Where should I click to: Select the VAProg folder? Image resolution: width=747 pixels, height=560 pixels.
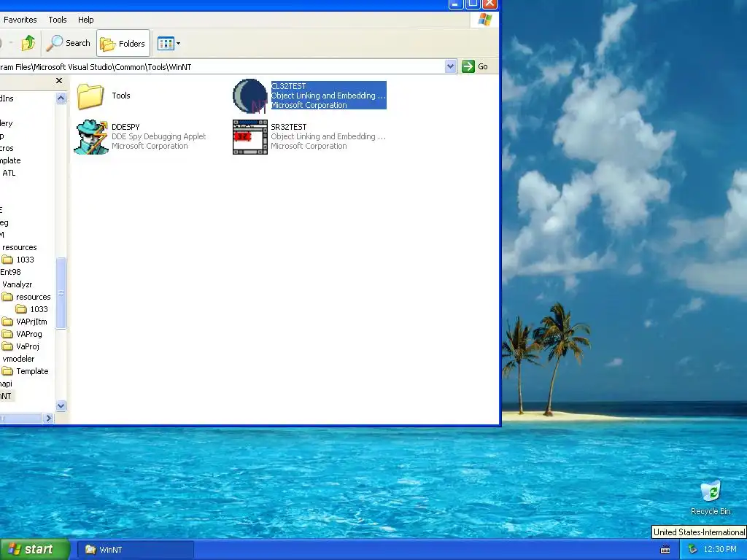point(22,334)
